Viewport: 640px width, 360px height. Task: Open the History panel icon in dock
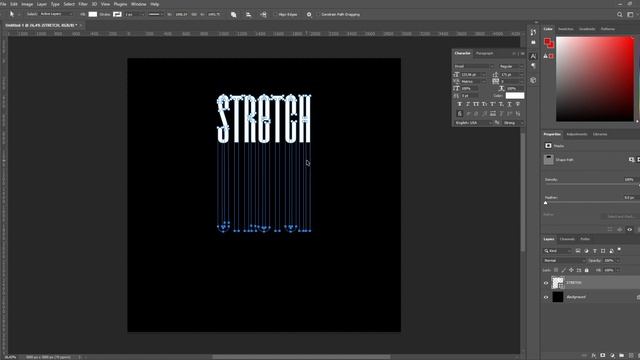pyautogui.click(x=533, y=32)
